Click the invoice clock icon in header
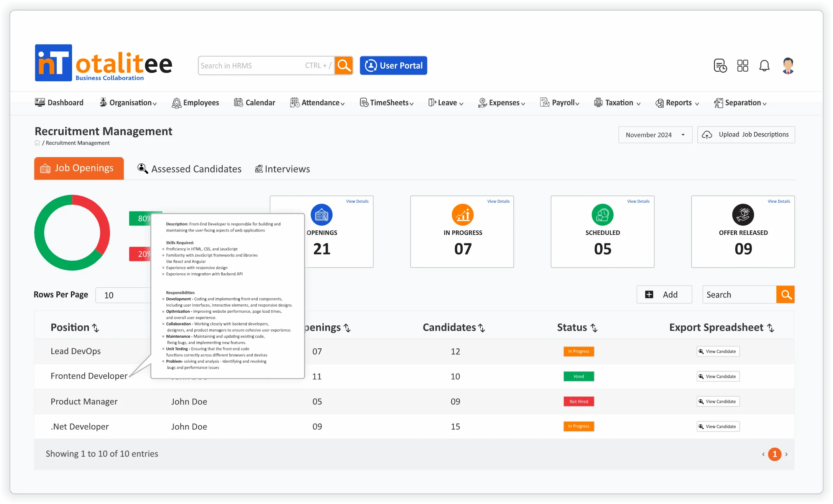The image size is (833, 504). pyautogui.click(x=720, y=66)
